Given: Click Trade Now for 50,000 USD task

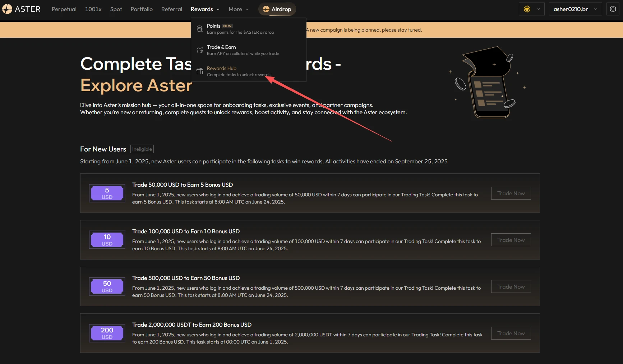Looking at the screenshot, I should tap(511, 193).
